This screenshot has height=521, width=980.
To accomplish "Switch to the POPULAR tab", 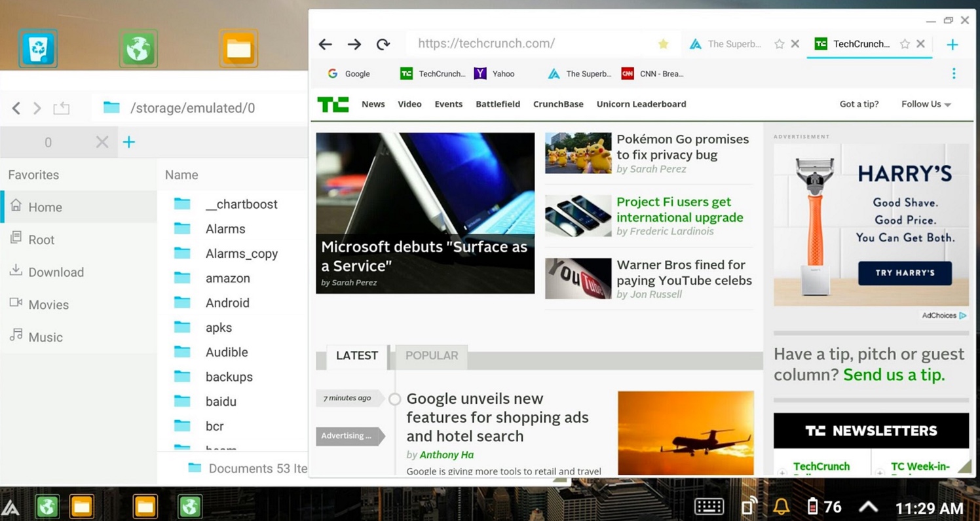I will click(431, 356).
